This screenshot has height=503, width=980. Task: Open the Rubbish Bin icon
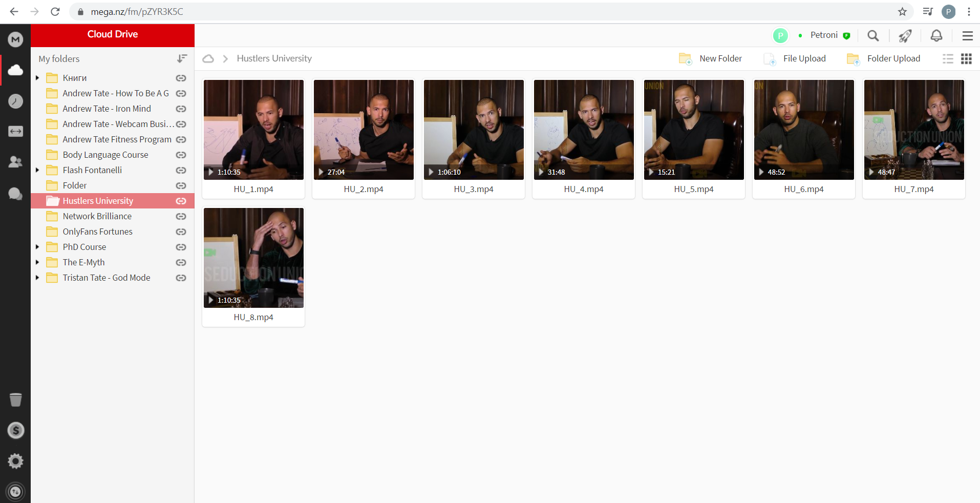(15, 400)
